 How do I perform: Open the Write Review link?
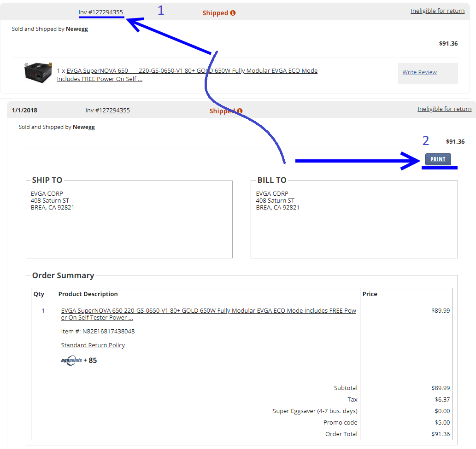419,72
